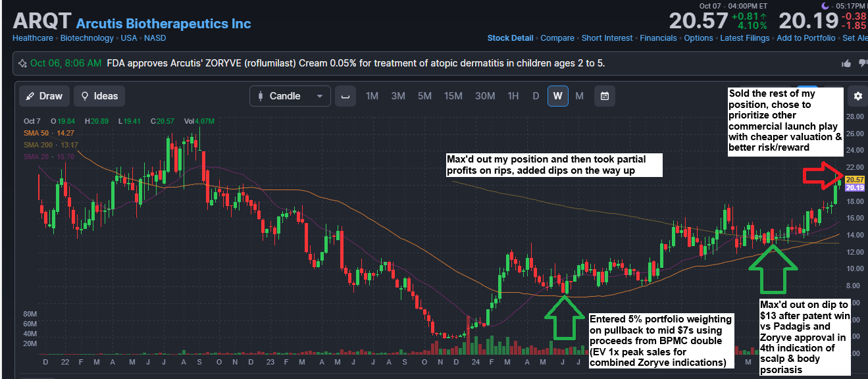
Task: Open the Stock Detail tab
Action: click(510, 38)
